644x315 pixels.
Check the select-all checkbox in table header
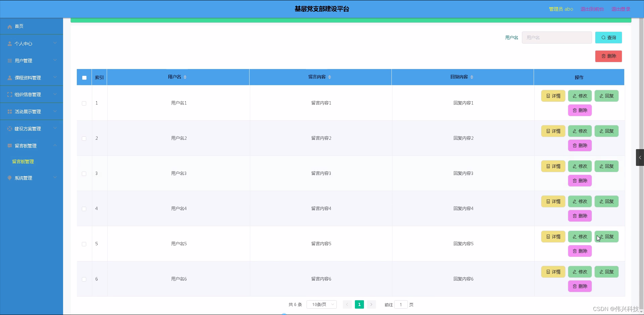pyautogui.click(x=84, y=77)
